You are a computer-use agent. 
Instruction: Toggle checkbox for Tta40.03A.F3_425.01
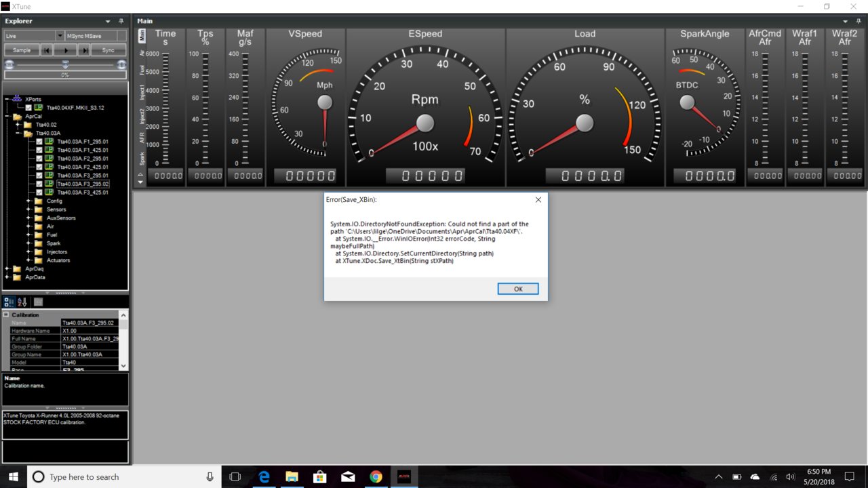tap(39, 192)
